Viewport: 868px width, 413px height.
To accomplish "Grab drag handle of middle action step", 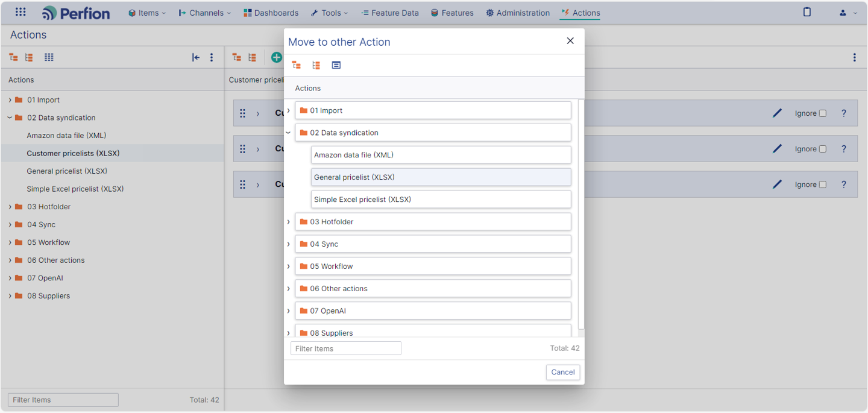I will click(x=243, y=149).
